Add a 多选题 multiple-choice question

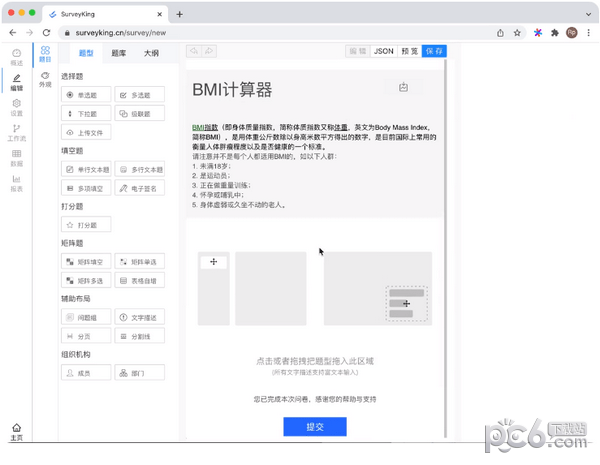(x=140, y=95)
